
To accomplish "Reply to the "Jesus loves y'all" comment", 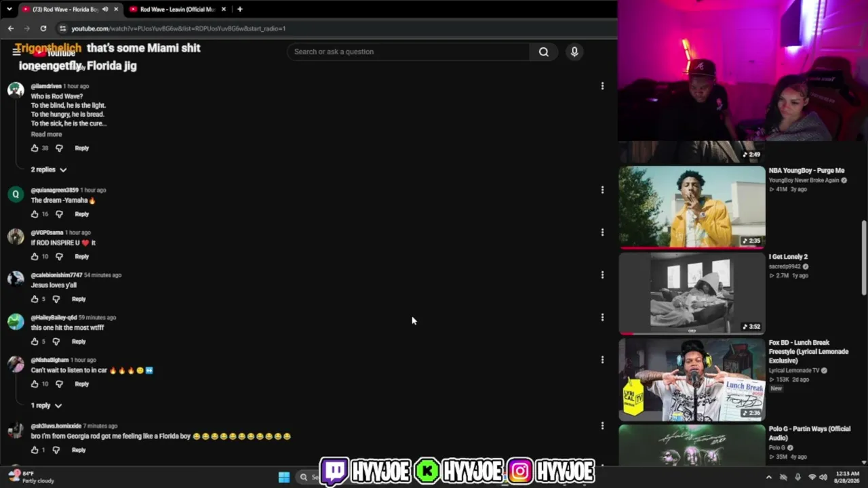I will [79, 299].
